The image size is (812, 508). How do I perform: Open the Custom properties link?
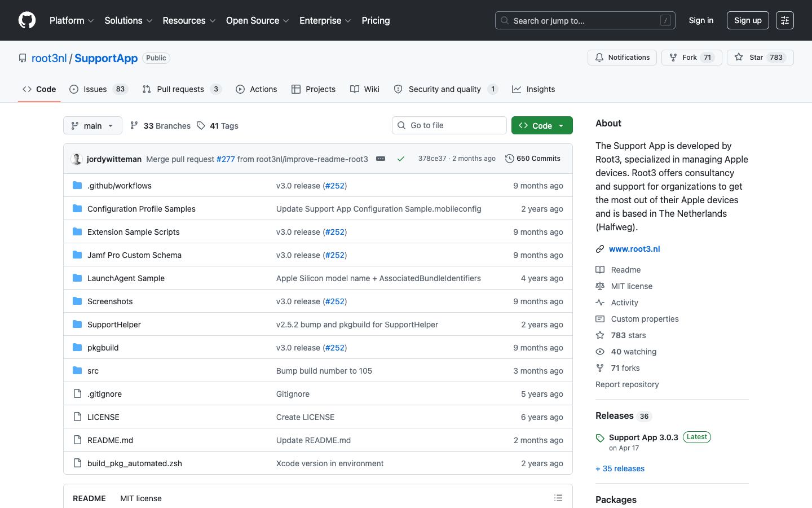click(645, 319)
